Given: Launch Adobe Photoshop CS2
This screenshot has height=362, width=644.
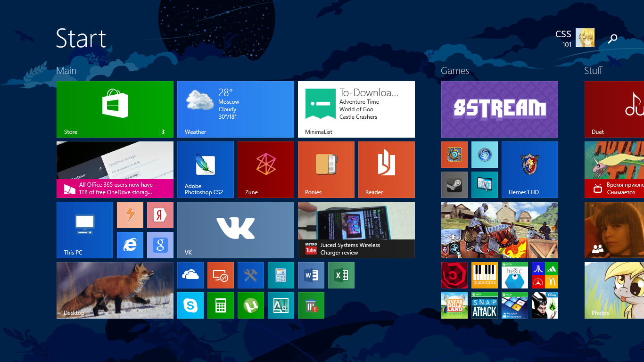Looking at the screenshot, I should pos(206,170).
